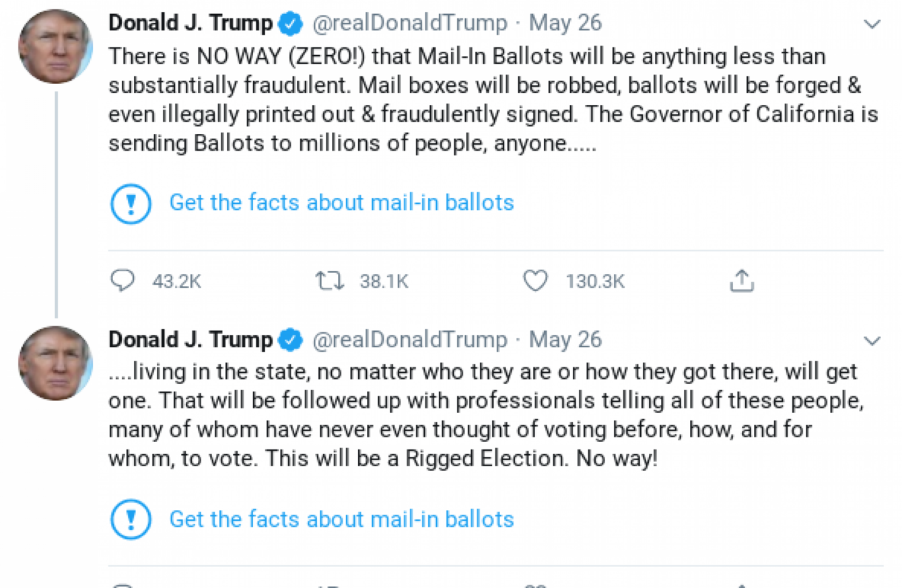Screen dimensions: 902x588
Task: Click first 'Get the facts about mail-in ballots' link
Action: [341, 203]
